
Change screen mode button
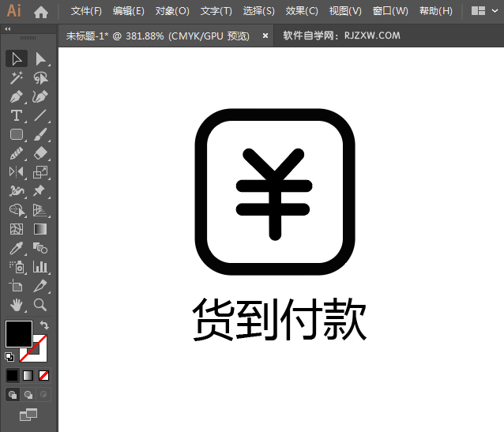[28, 415]
